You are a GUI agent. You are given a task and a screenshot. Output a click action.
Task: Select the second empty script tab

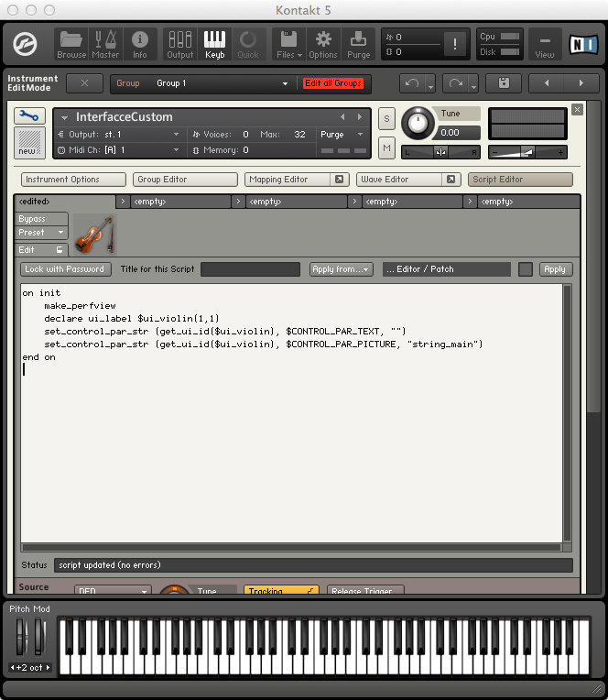tap(293, 201)
